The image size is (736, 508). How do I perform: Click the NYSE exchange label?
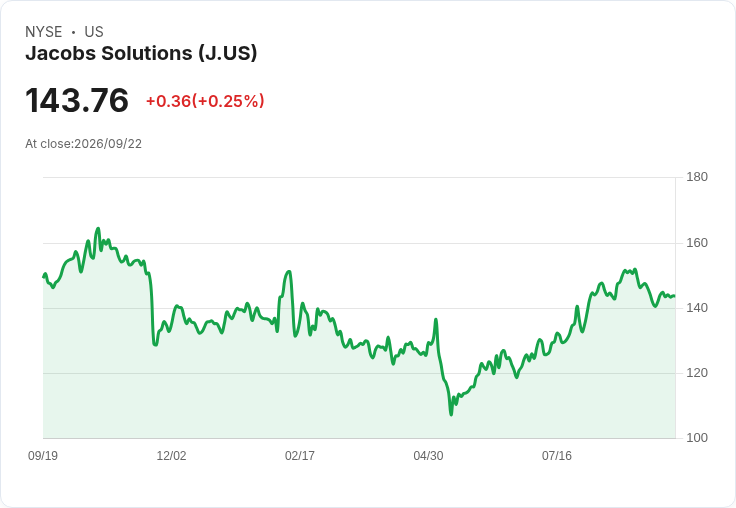[x=44, y=32]
